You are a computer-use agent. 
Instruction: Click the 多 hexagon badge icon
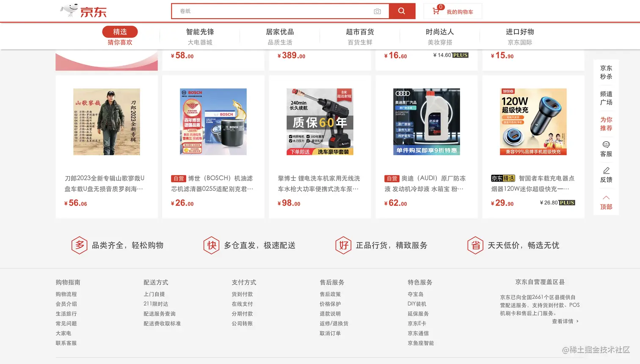pos(79,245)
